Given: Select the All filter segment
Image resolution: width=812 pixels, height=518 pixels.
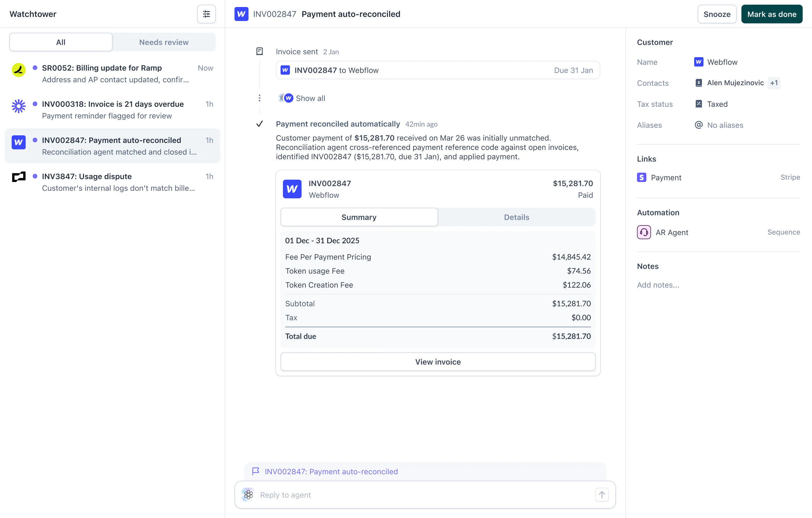Looking at the screenshot, I should click(61, 42).
